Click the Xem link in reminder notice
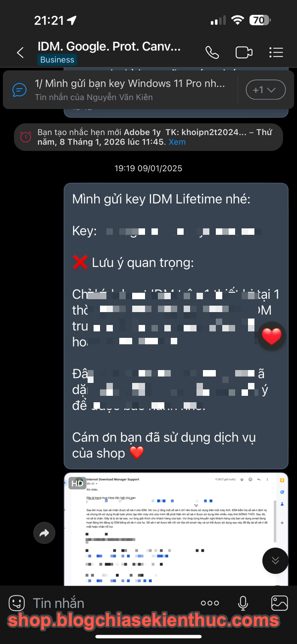 coord(177,142)
